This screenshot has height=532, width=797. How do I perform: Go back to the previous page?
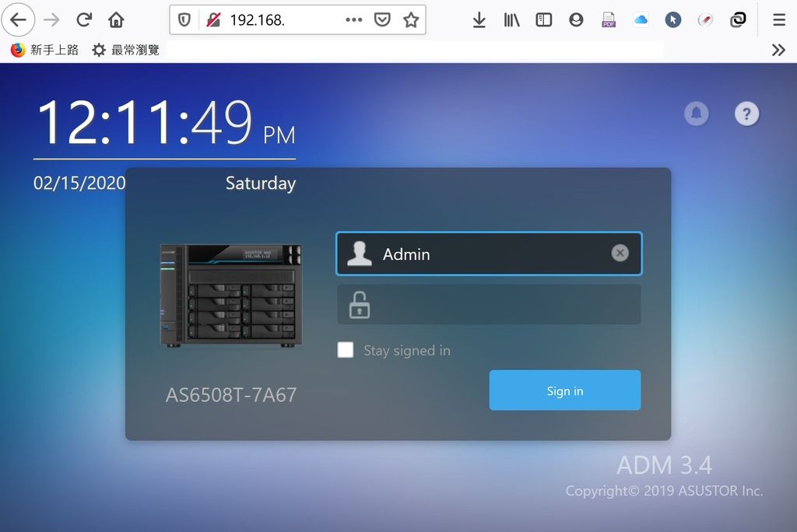[19, 19]
